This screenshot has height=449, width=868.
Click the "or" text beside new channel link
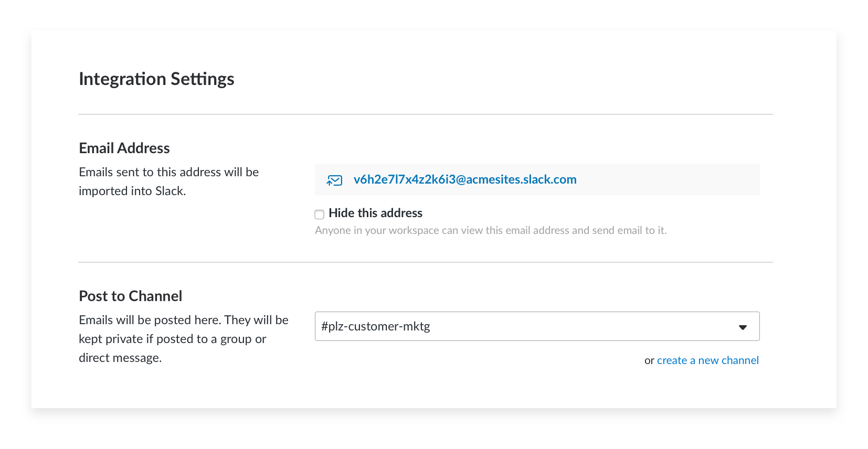coord(649,361)
